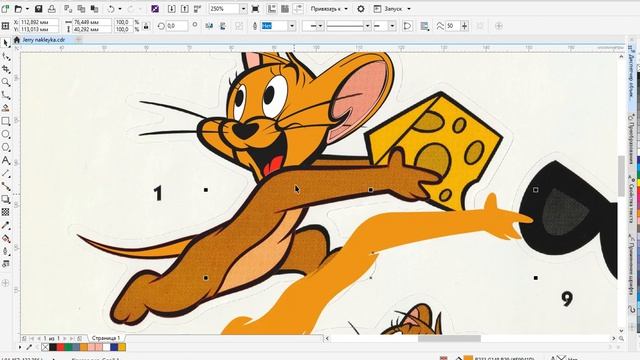
Task: Click the Import icon
Action: pyautogui.click(x=172, y=9)
